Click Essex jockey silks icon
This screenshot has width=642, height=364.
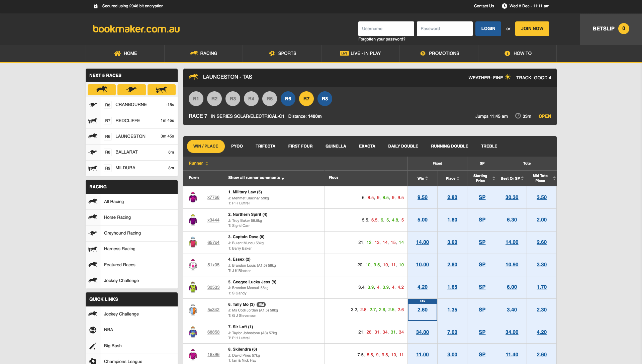point(193,265)
